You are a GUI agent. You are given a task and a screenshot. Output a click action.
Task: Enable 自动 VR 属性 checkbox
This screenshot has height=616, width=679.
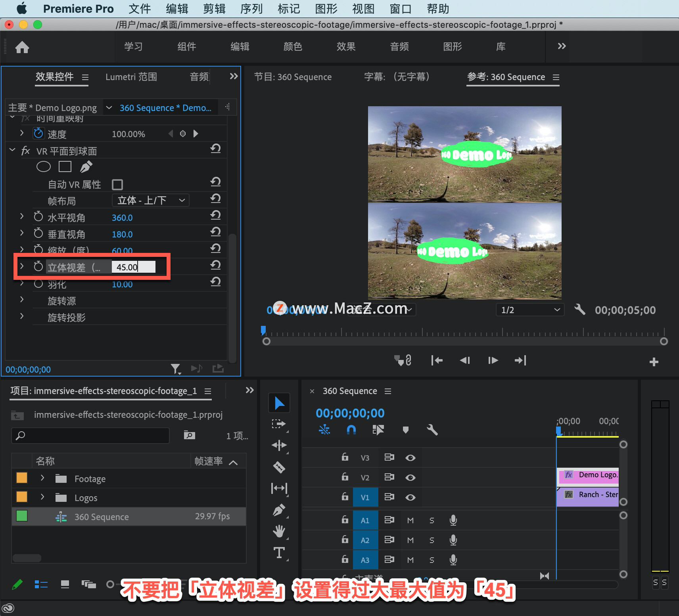(x=117, y=185)
